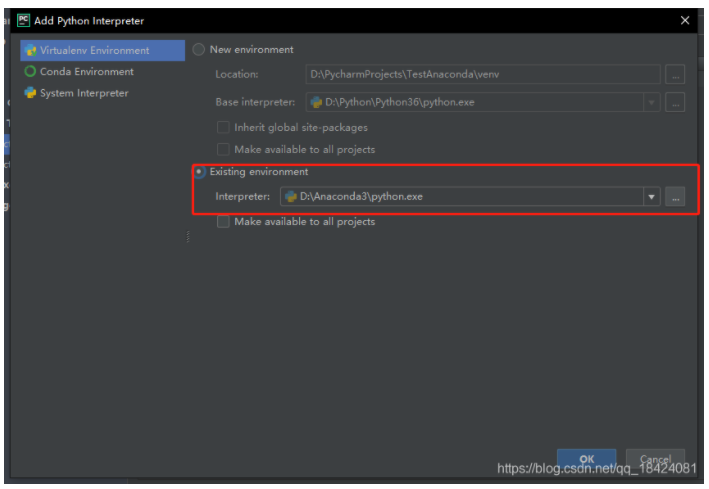Choose the Existing environment radio button
Viewport: 709px width, 489px height.
199,172
